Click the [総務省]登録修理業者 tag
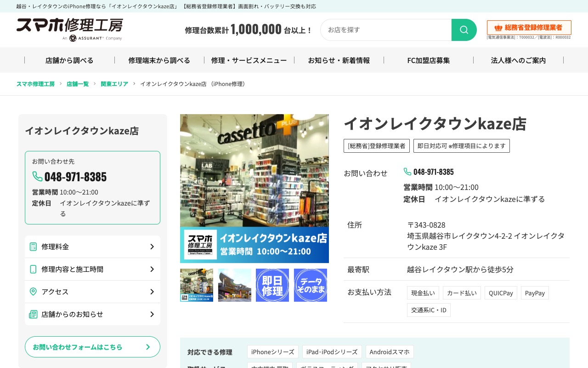The image size is (588, 368). (377, 146)
